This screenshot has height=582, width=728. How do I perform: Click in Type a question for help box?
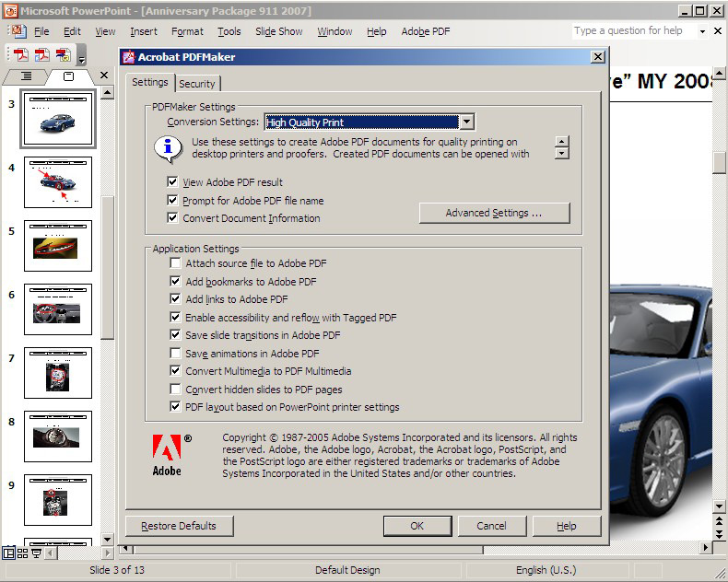634,31
